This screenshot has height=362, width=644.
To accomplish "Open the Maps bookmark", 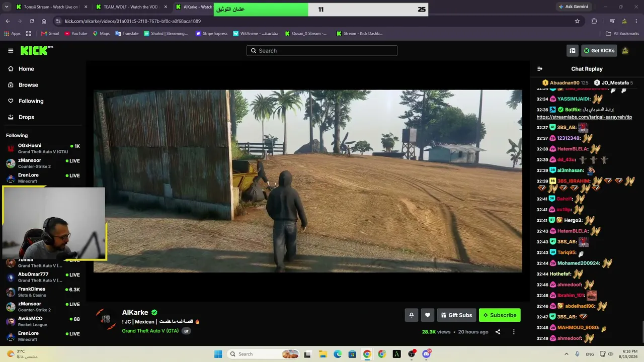I will click(x=101, y=34).
